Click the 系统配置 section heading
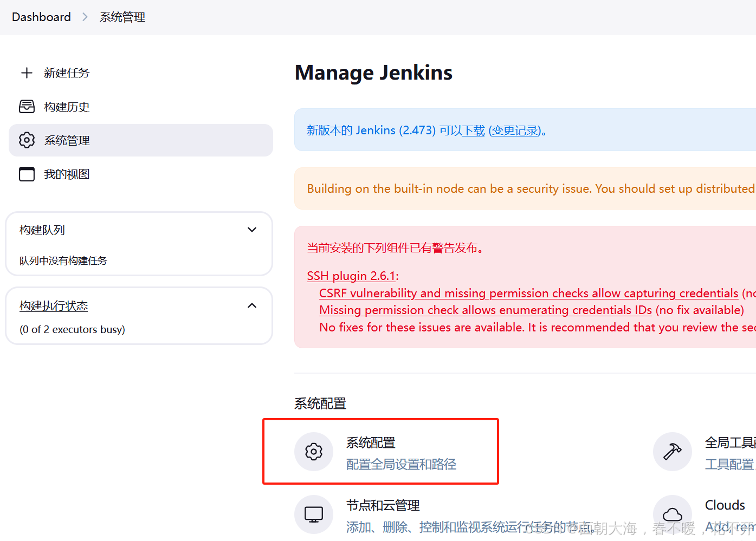The height and width of the screenshot is (541, 756). point(320,403)
